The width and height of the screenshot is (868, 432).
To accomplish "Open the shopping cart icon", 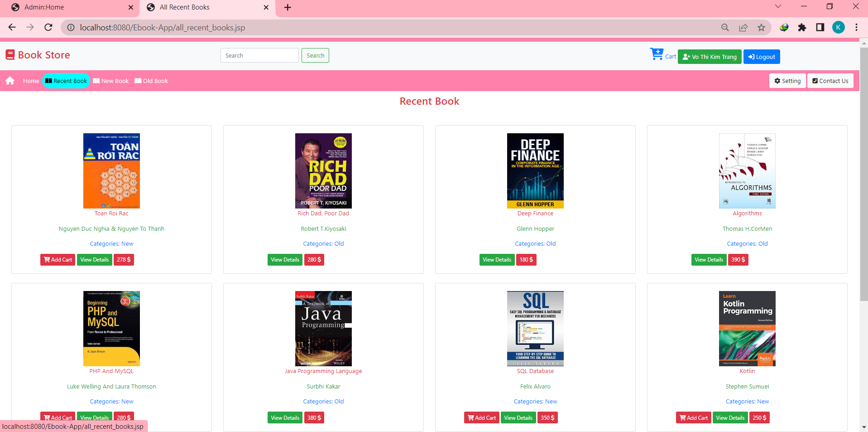I will [657, 54].
